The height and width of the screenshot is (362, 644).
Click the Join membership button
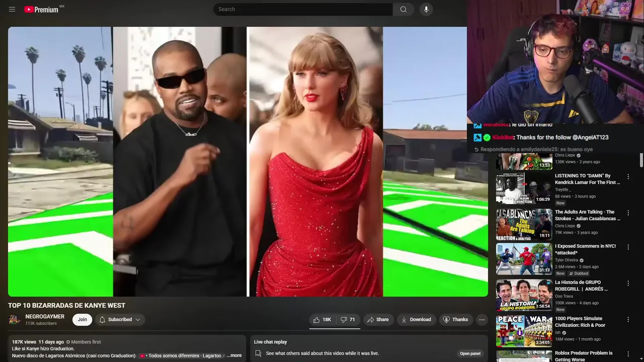click(82, 319)
